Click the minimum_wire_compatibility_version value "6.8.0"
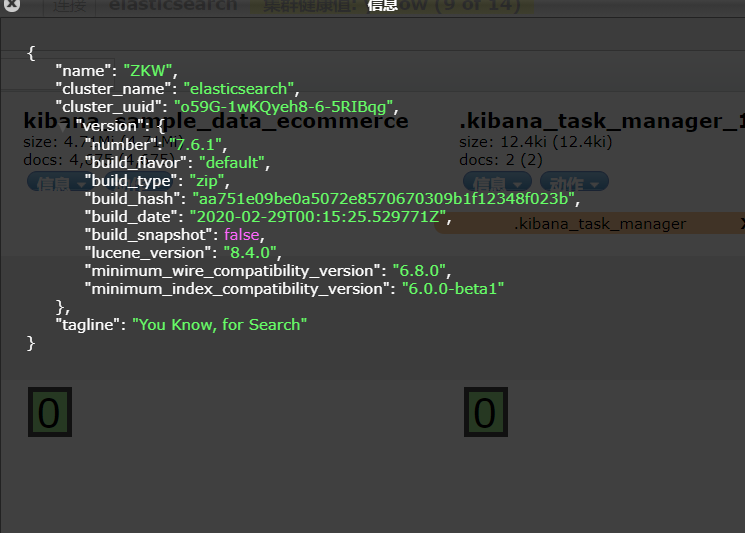The width and height of the screenshot is (745, 533). point(419,271)
